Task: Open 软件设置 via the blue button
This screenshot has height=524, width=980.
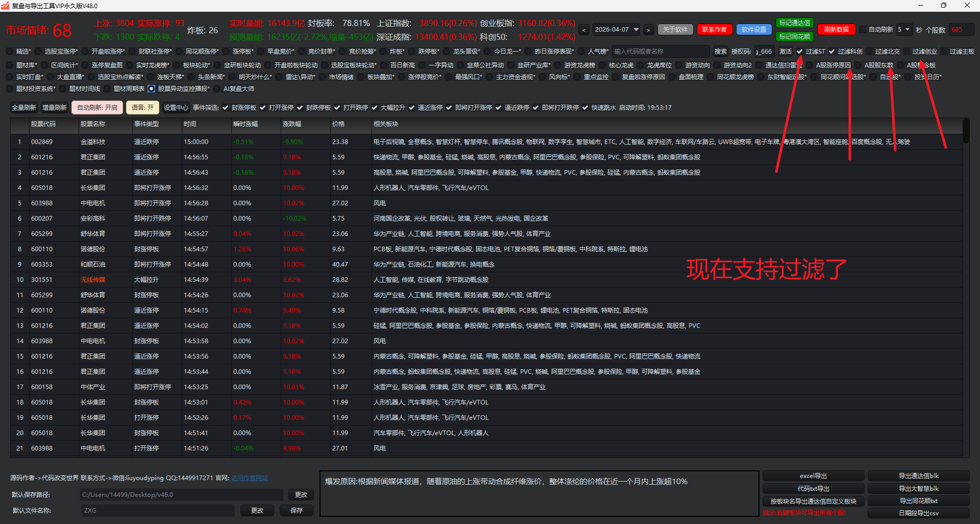Action: click(x=753, y=30)
